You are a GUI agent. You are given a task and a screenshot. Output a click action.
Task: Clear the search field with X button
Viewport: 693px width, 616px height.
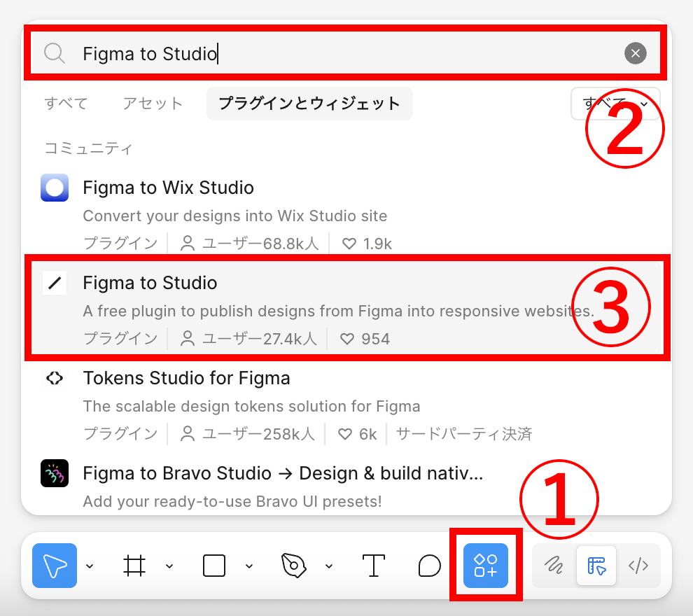coord(635,53)
